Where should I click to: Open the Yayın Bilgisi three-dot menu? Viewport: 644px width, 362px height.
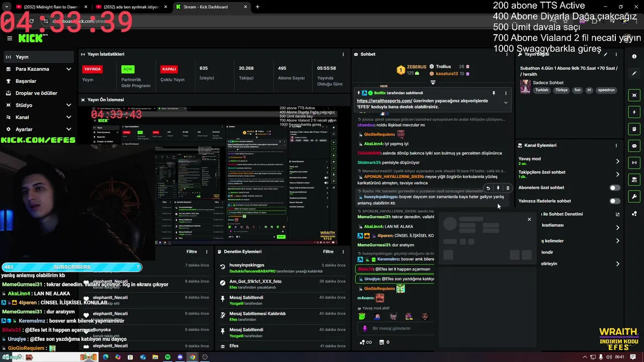tap(616, 54)
